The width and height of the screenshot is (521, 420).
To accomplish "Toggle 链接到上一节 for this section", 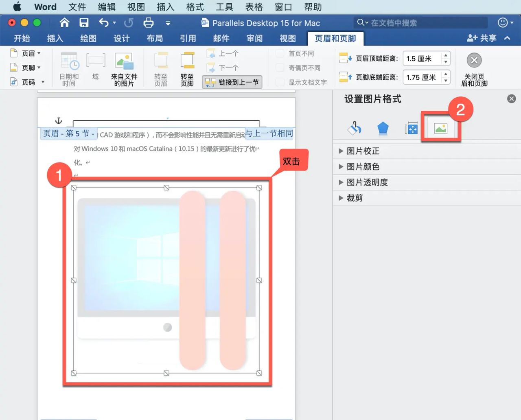I will [232, 82].
